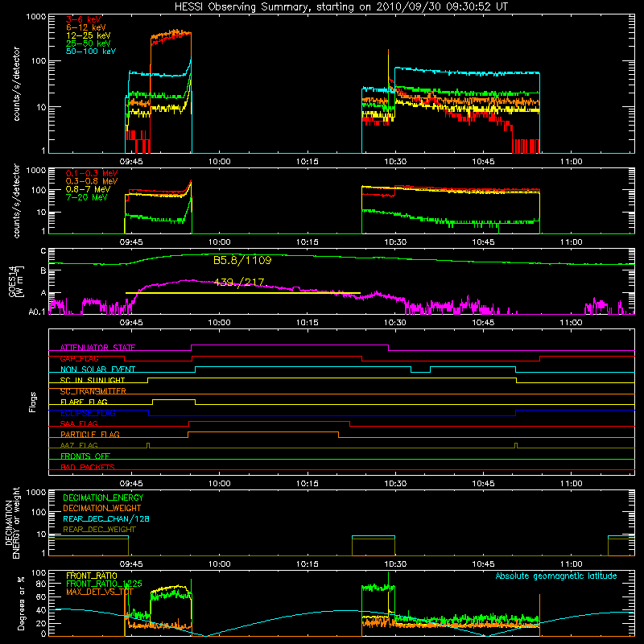Click the cyan 50-100 keV plateau after 10:30
The image size is (644, 644).
[x=467, y=72]
